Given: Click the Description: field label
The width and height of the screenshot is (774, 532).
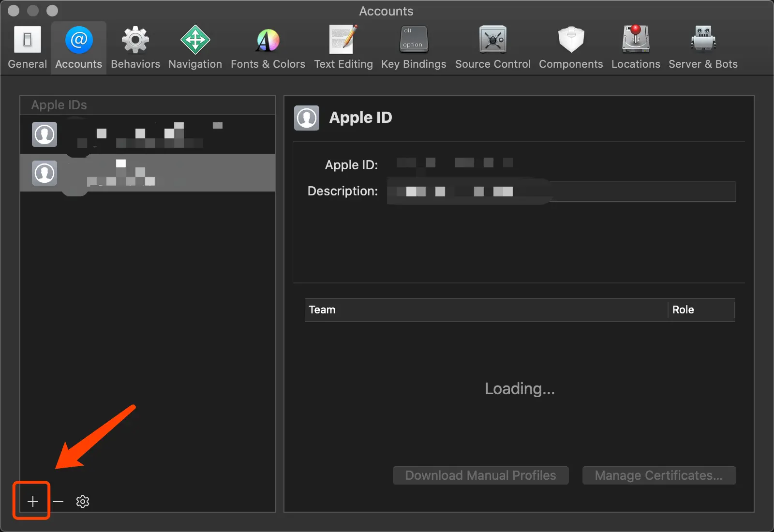Looking at the screenshot, I should (342, 191).
